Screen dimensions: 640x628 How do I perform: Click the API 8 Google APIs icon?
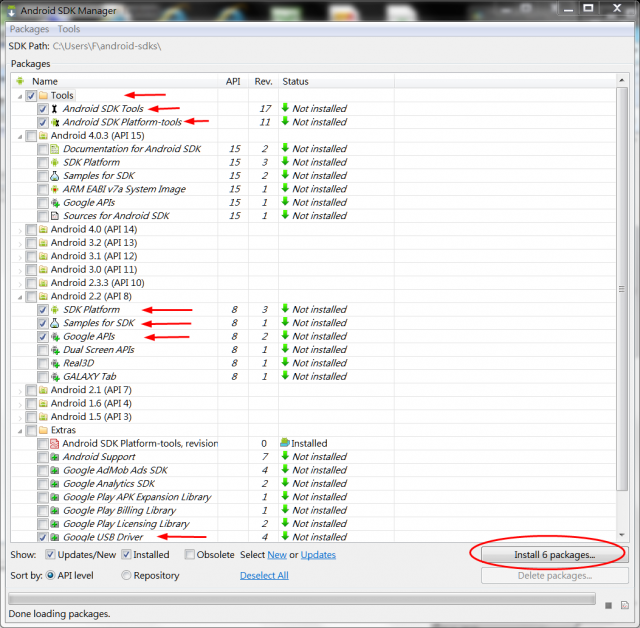coord(55,337)
